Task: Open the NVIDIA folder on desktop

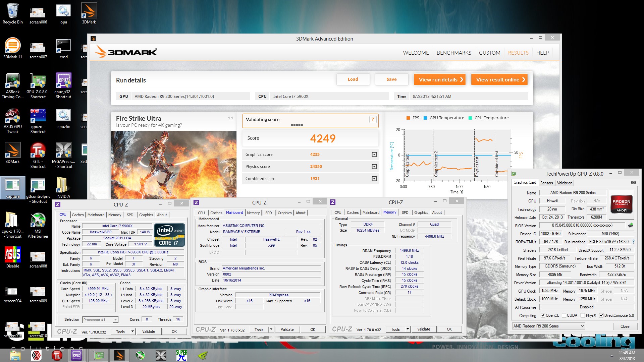Action: (63, 188)
